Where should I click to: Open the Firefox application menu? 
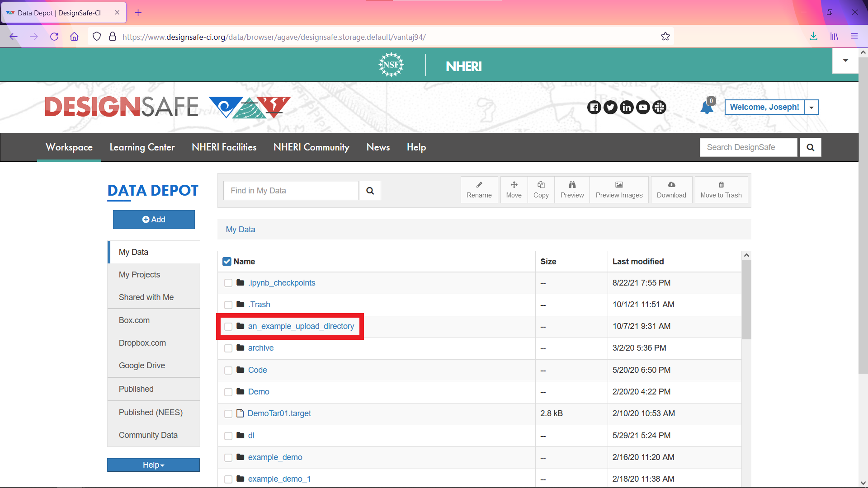click(854, 37)
